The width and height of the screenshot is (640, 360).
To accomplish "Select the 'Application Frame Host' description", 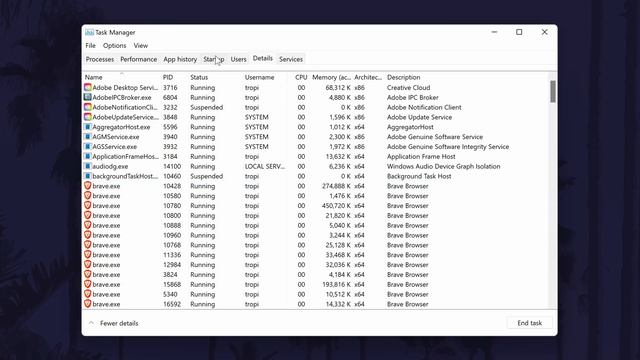I will tap(421, 156).
